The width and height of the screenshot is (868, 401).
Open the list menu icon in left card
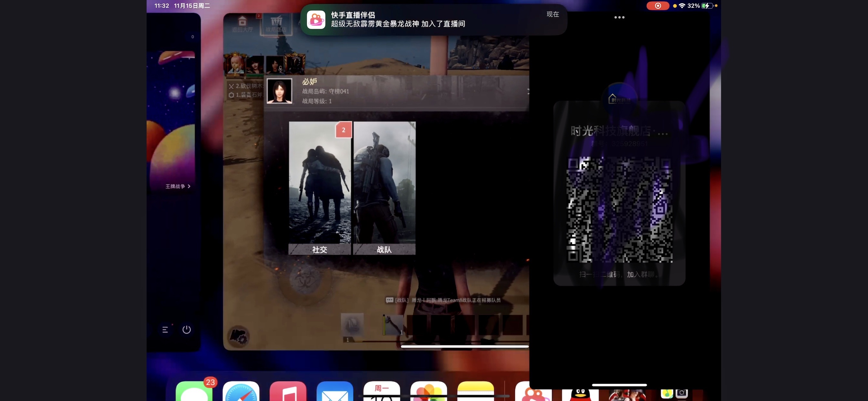pos(165,330)
